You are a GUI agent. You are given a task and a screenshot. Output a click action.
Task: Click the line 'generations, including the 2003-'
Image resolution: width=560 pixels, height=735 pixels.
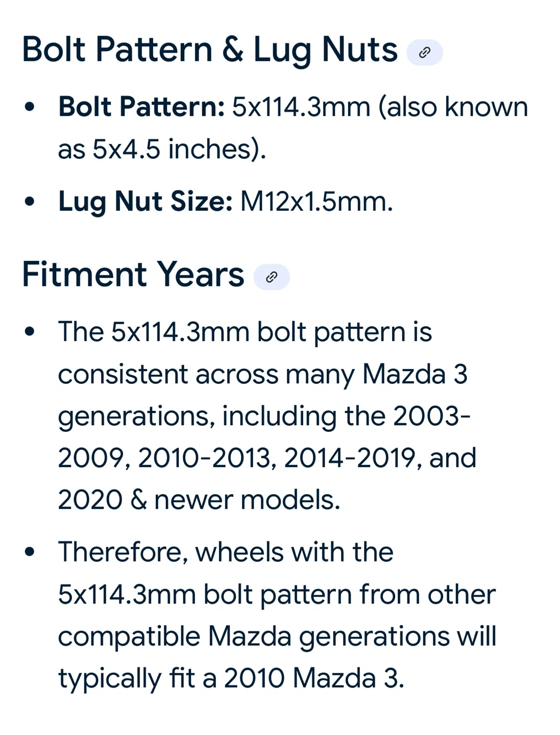(264, 416)
